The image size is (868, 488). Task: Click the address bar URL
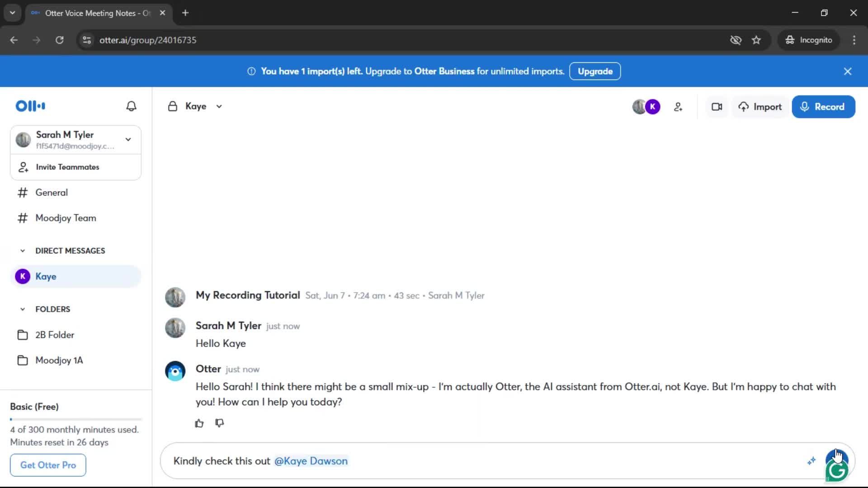[148, 40]
